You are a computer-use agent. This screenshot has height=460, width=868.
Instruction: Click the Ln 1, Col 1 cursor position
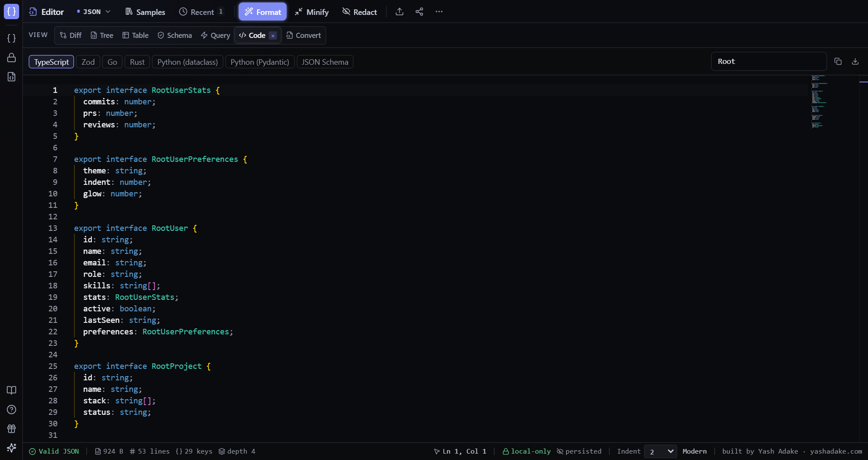(460, 451)
